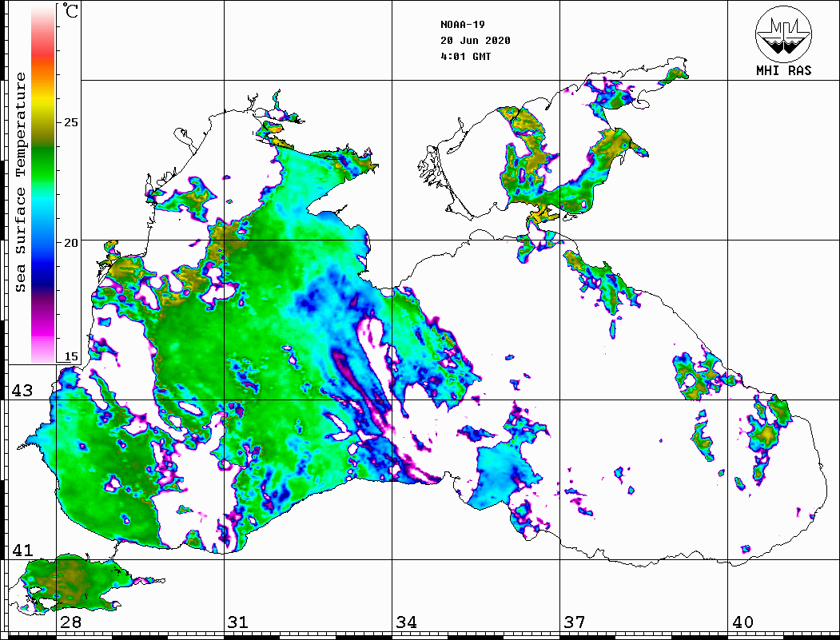This screenshot has width=840, height=640.
Task: Click the date '20 Jun 2020'
Action: coord(476,41)
